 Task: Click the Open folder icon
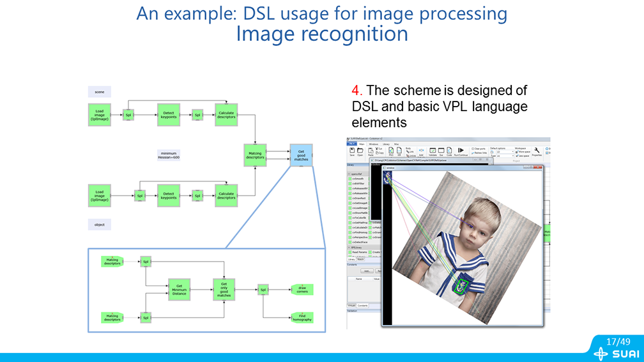tap(360, 151)
